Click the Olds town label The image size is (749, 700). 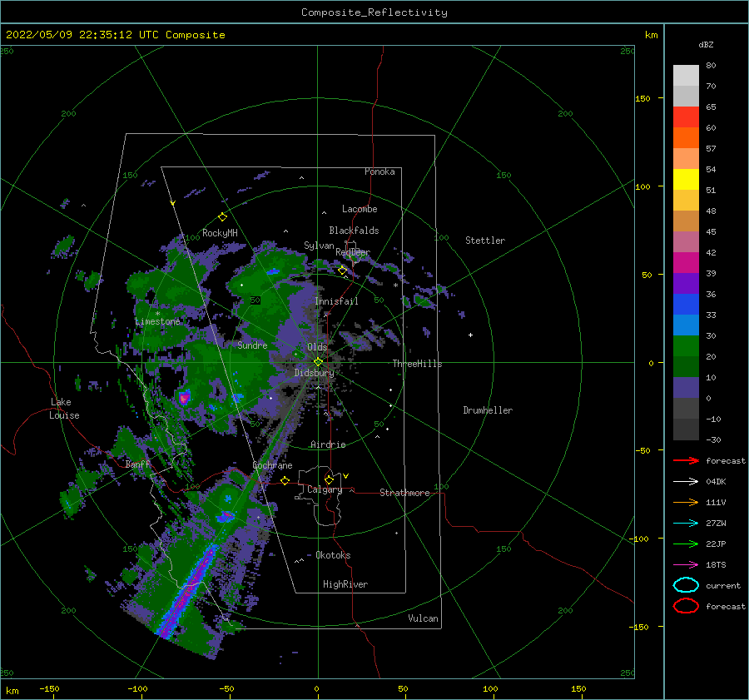tap(317, 347)
